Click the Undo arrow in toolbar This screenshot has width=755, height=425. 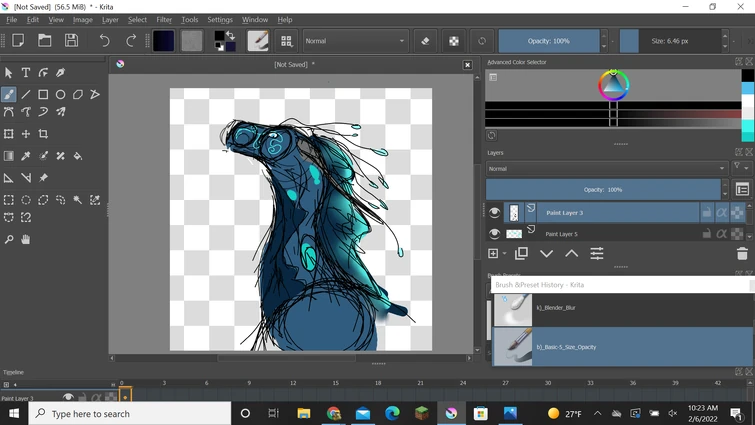tap(104, 41)
